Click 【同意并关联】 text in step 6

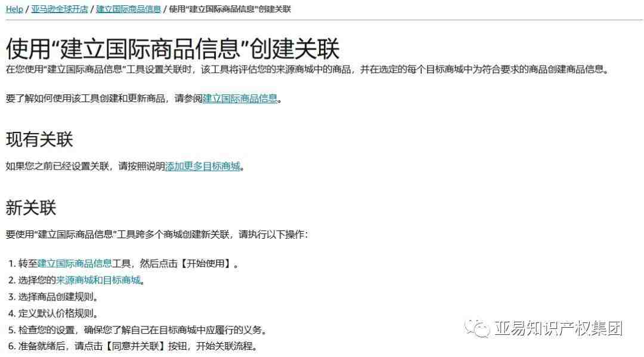point(135,346)
